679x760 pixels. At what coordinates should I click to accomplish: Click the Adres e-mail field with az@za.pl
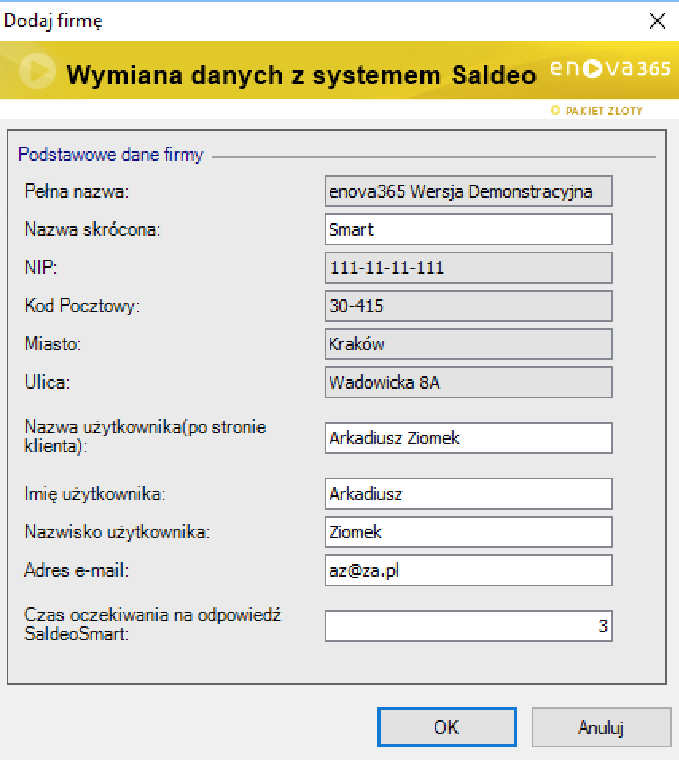coord(468,570)
